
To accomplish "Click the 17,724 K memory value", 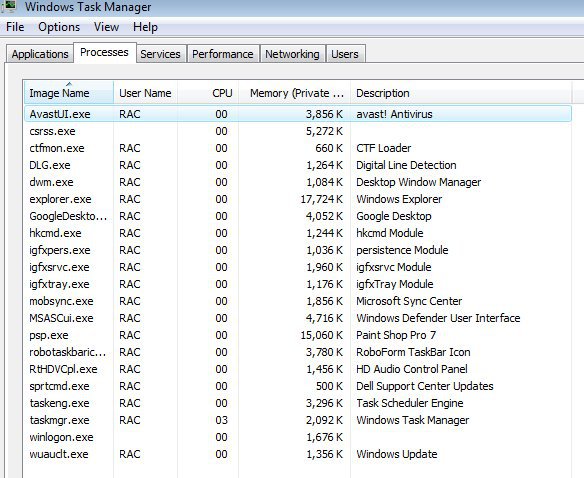I will click(322, 199).
